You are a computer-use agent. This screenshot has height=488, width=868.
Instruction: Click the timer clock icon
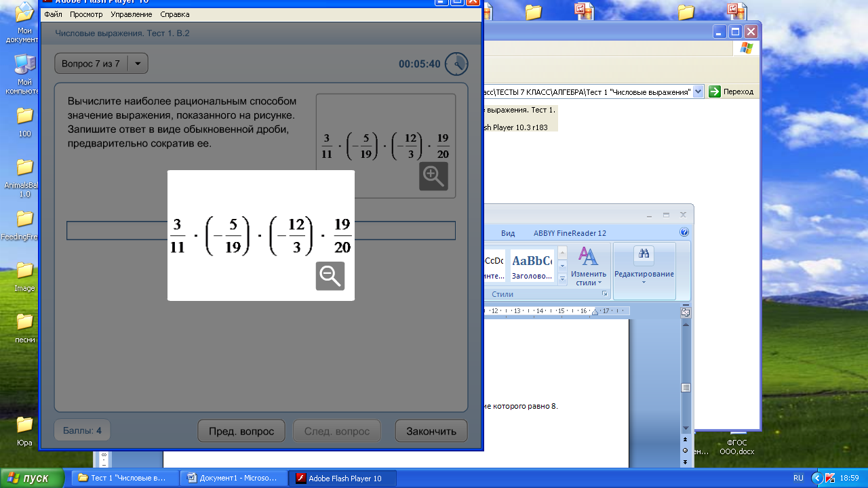pos(456,64)
